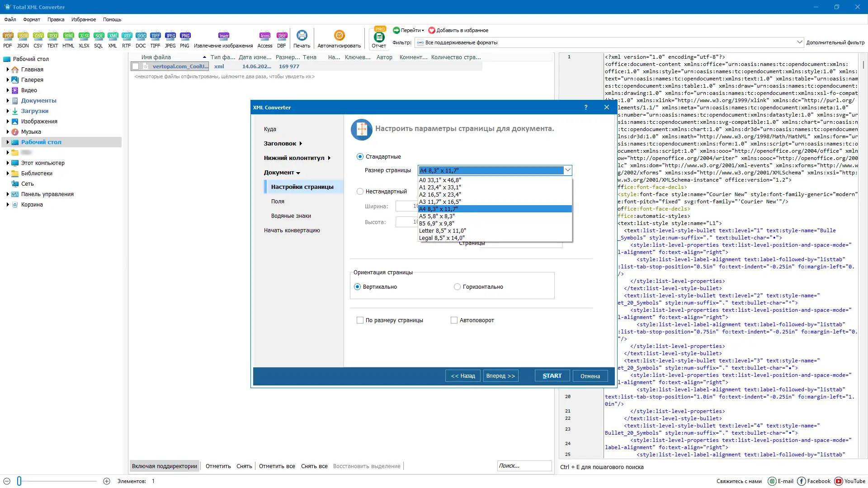This screenshot has width=868, height=488.
Task: Open the Формат menu
Action: [x=32, y=19]
